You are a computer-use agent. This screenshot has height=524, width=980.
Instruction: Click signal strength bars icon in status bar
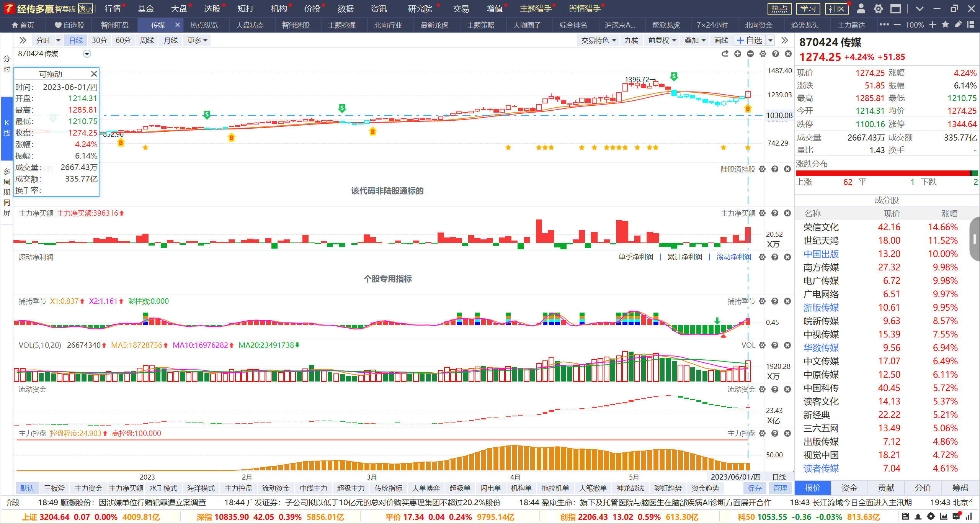(x=969, y=517)
